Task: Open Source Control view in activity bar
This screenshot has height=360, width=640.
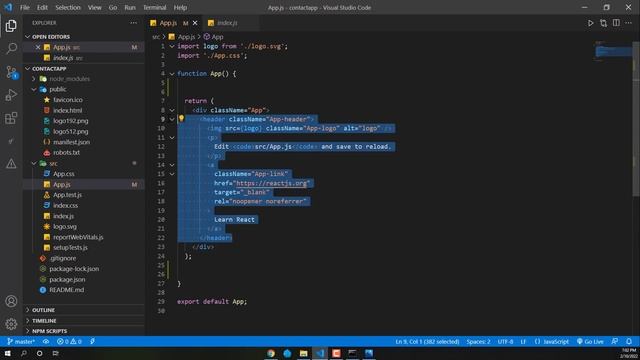Action: pos(11,72)
